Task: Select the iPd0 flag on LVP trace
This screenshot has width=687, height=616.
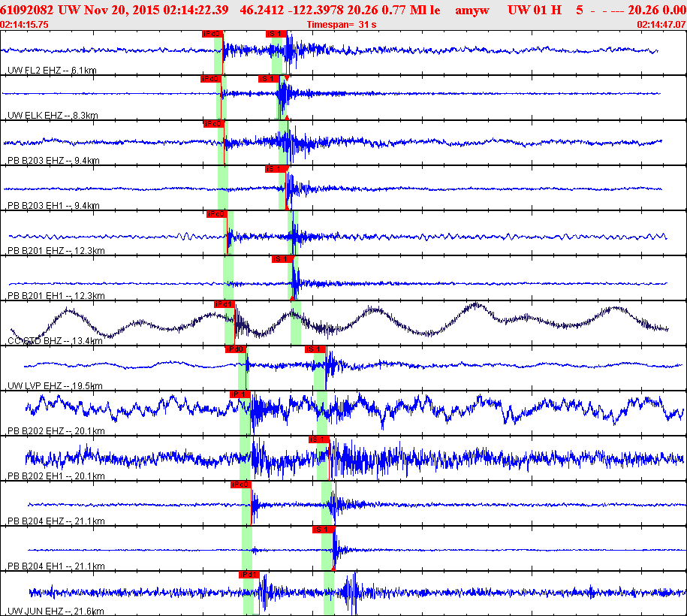Action: coord(236,349)
